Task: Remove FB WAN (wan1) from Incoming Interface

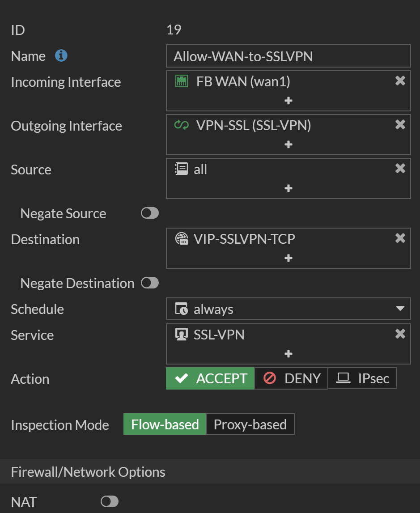Action: point(400,81)
